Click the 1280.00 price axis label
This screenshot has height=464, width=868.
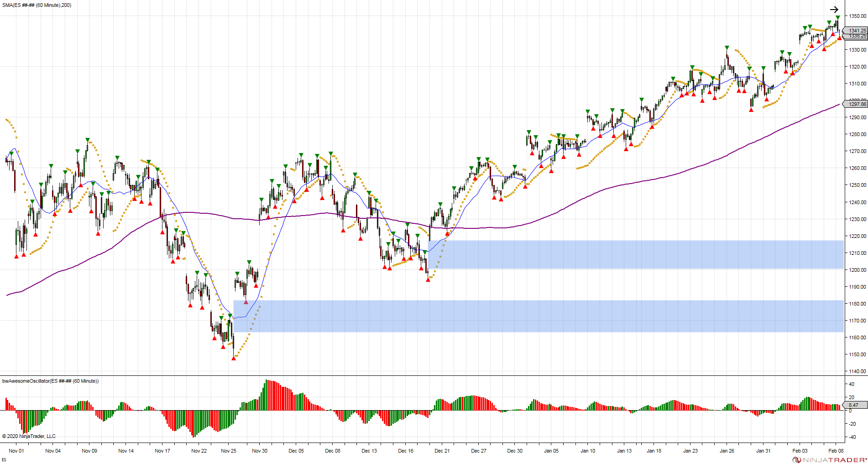point(858,134)
